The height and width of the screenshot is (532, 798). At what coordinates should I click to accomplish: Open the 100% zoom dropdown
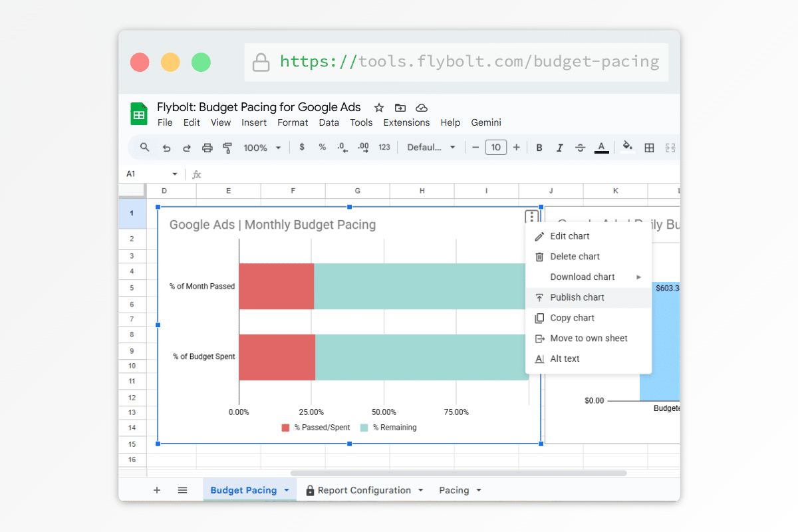point(262,148)
